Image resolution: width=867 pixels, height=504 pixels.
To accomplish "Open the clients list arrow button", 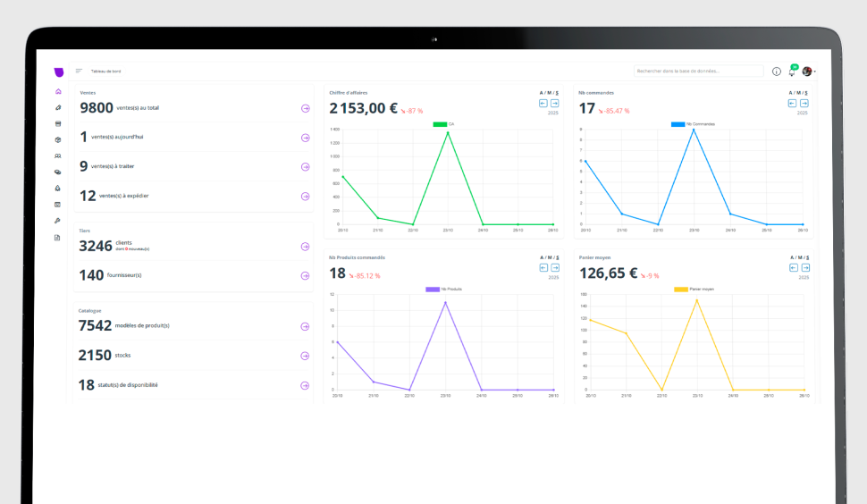I will [305, 246].
